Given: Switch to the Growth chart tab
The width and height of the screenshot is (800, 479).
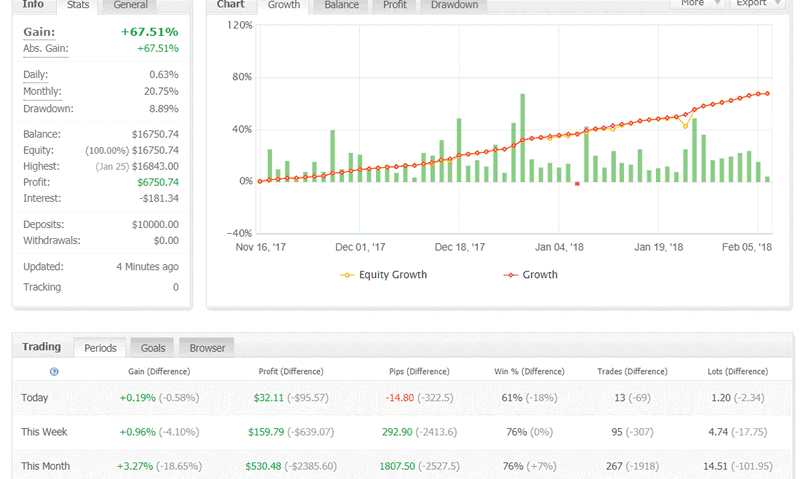Looking at the screenshot, I should 284,5.
